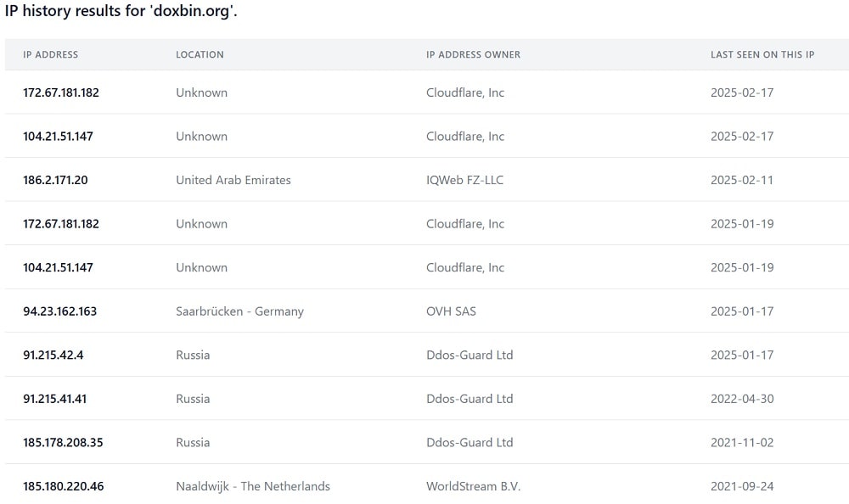This screenshot has width=849, height=504.
Task: Click IP address 91.215.42.4
Action: point(53,356)
